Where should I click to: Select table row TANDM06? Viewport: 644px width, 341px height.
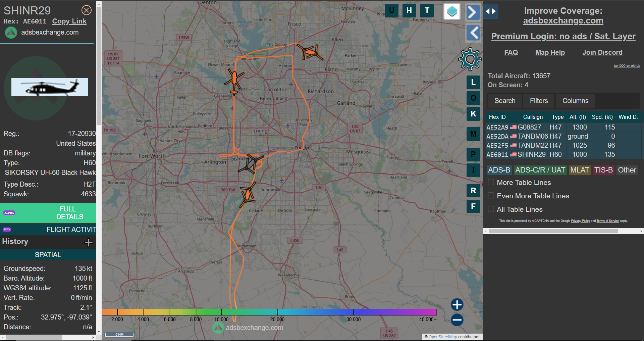click(563, 136)
